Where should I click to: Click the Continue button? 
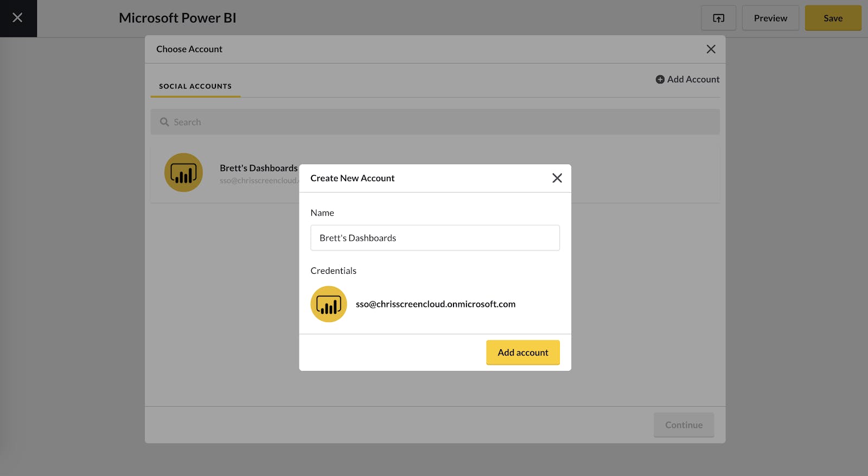pos(684,425)
